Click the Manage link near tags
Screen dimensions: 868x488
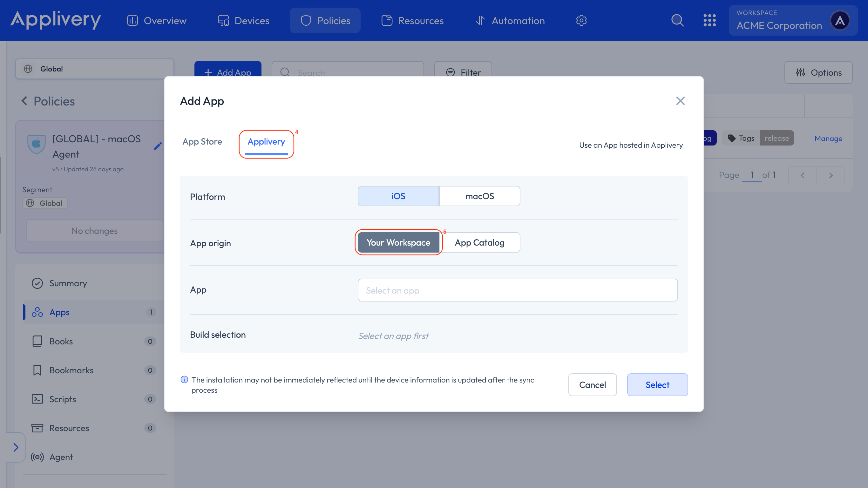828,138
